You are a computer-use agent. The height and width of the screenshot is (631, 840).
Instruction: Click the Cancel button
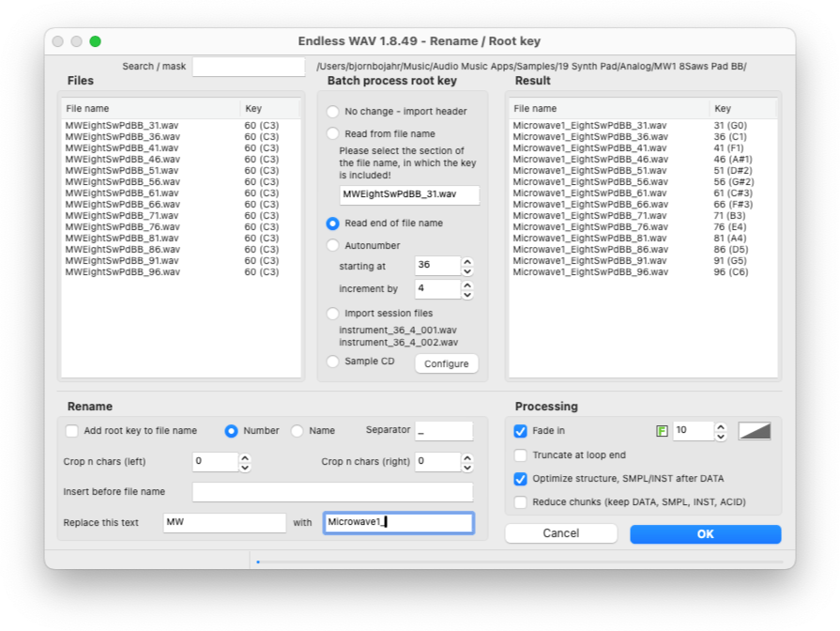(561, 533)
